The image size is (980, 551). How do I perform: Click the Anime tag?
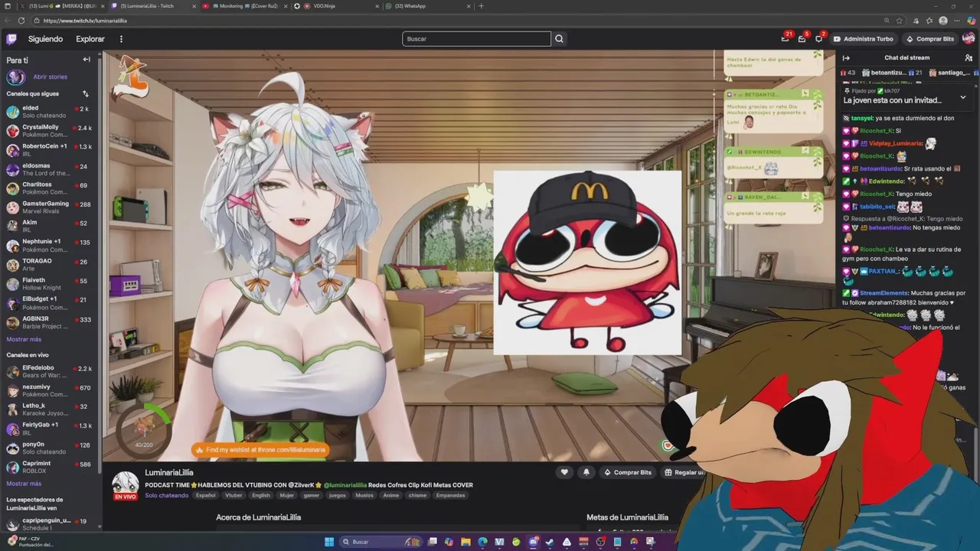coord(390,495)
